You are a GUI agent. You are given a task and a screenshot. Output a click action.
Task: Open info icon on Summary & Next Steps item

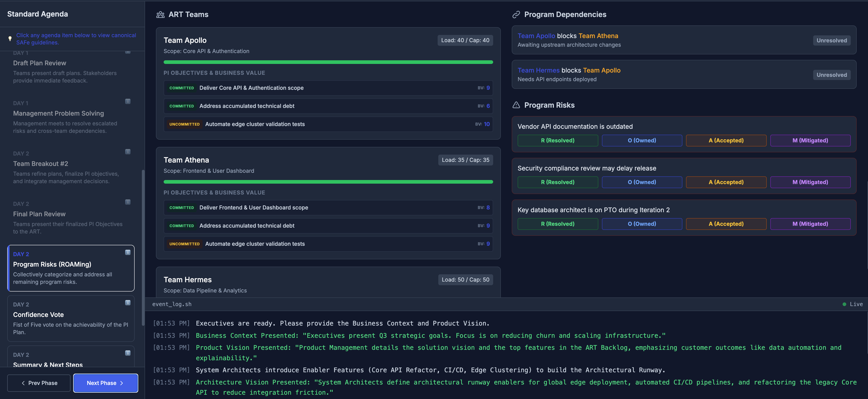pos(128,353)
